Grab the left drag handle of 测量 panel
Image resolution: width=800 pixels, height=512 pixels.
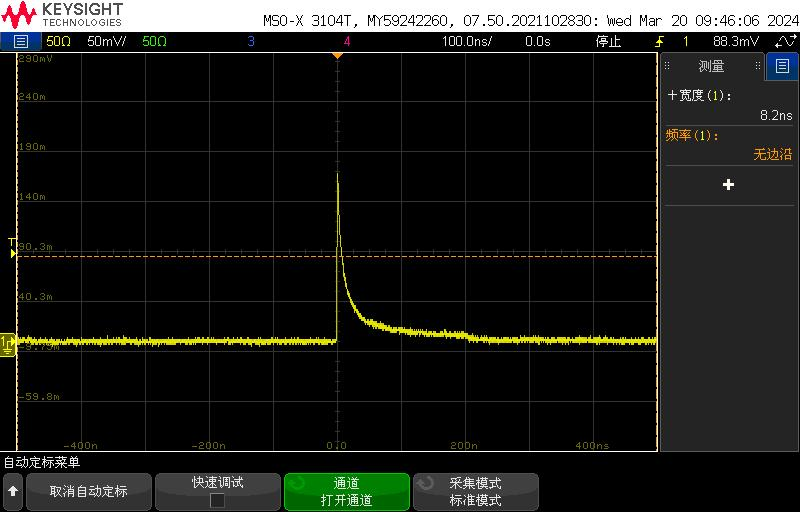coord(667,66)
